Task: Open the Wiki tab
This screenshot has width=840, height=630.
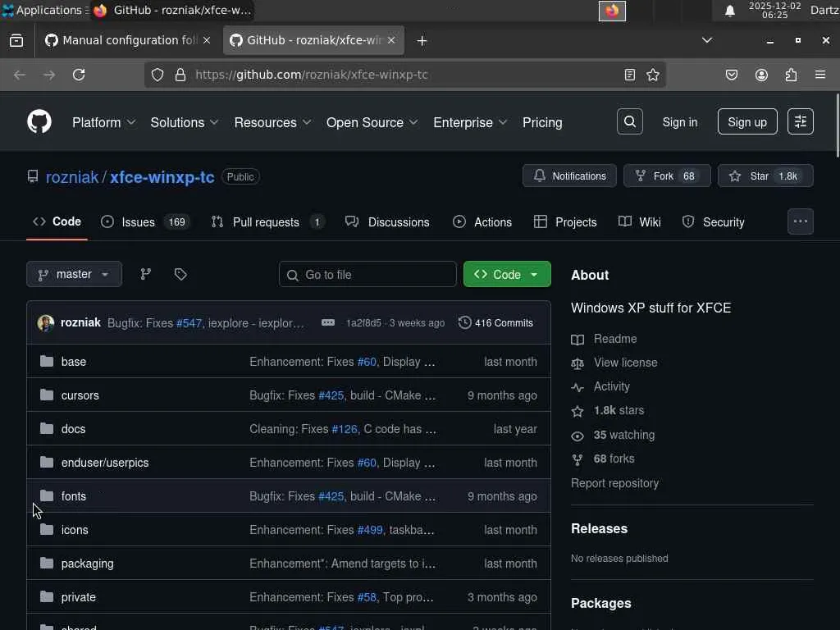Action: pos(640,221)
